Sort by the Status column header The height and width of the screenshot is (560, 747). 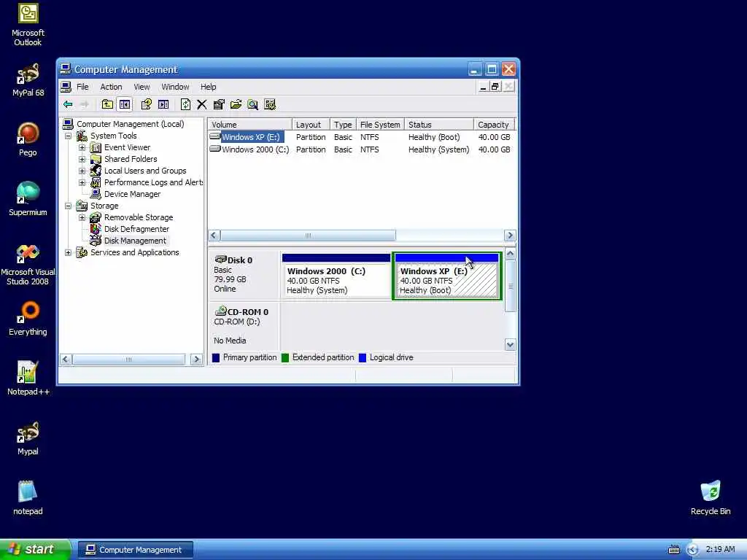(x=438, y=125)
